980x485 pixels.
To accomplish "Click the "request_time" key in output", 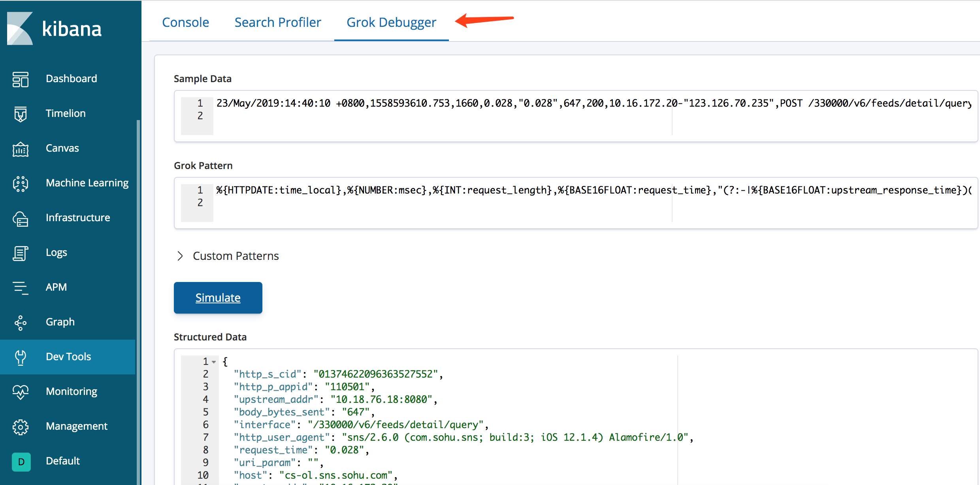I will tap(273, 450).
